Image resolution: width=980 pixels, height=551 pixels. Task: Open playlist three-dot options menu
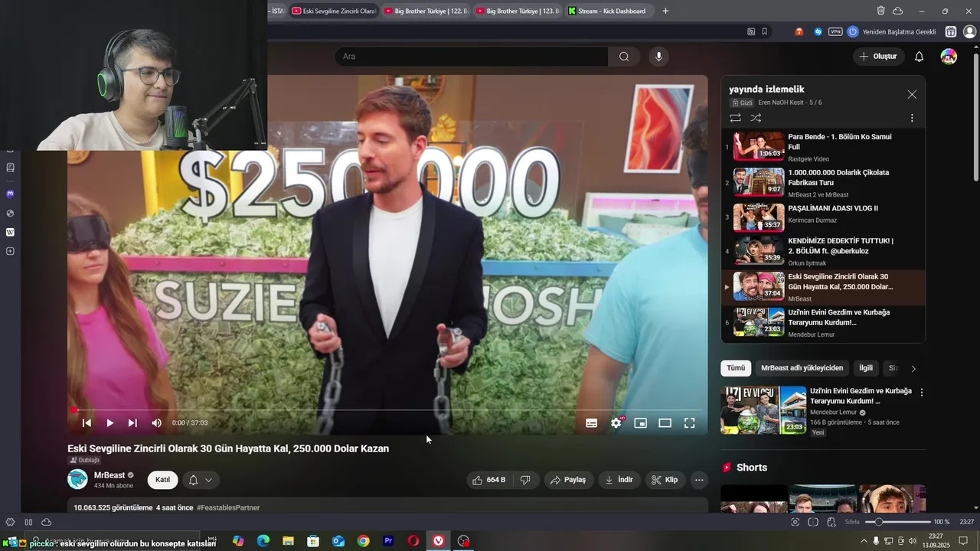(912, 118)
